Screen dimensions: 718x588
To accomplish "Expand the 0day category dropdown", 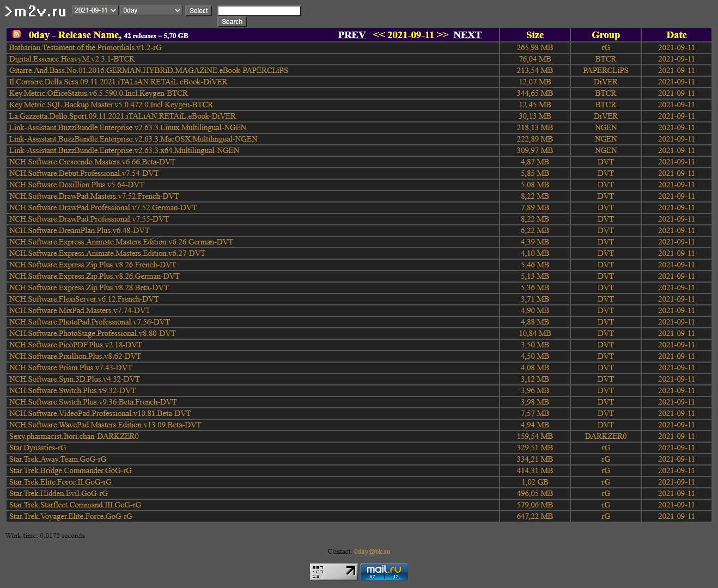I will tap(151, 10).
